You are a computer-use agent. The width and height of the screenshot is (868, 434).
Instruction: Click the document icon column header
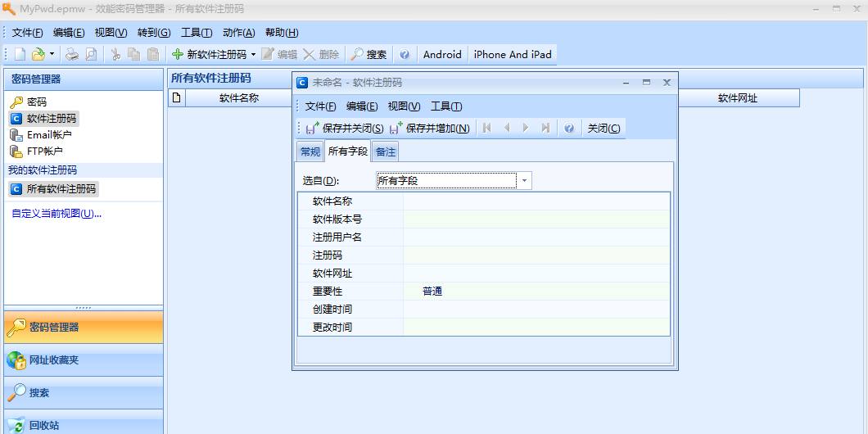[177, 98]
